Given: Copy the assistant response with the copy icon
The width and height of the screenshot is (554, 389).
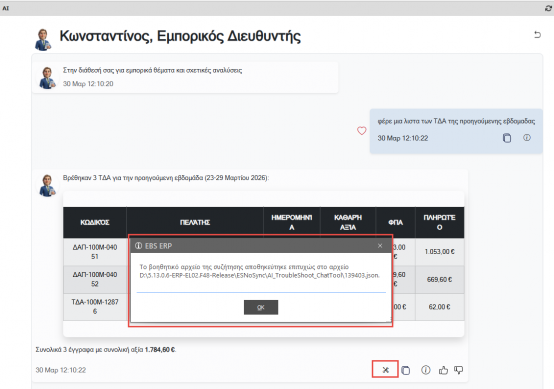Looking at the screenshot, I should 406,370.
